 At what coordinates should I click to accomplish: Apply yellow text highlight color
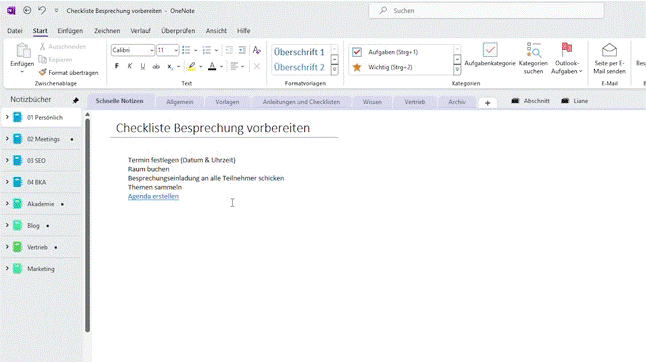tap(191, 66)
